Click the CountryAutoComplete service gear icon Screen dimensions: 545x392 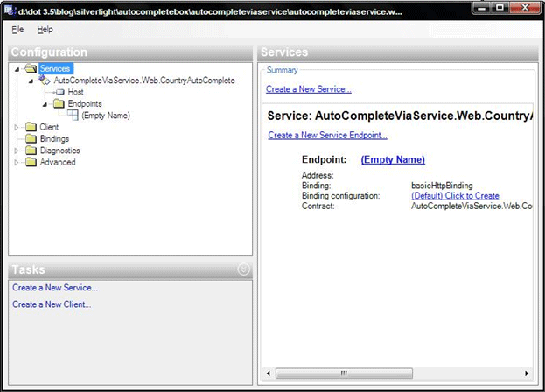click(x=45, y=80)
